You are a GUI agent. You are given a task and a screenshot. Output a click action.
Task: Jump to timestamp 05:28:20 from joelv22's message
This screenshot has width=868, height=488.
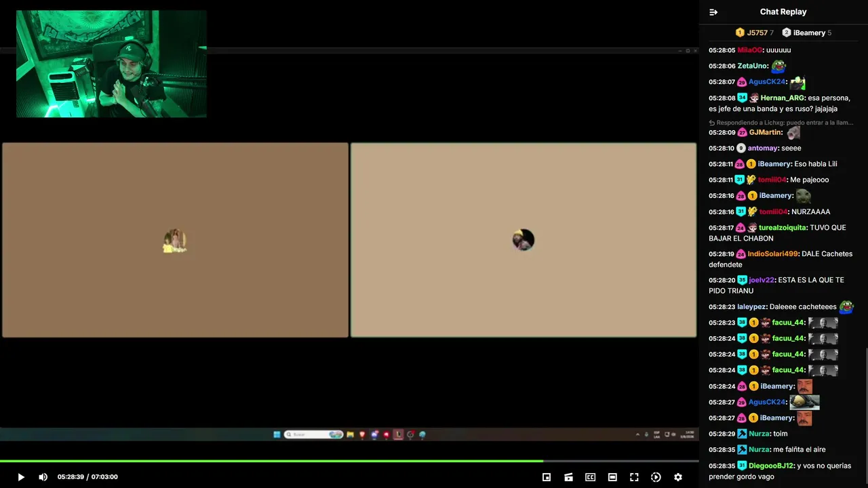(722, 280)
